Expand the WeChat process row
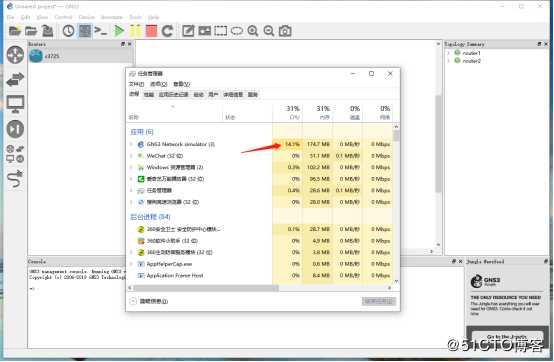Viewport: 554px width, 362px height. coord(131,156)
